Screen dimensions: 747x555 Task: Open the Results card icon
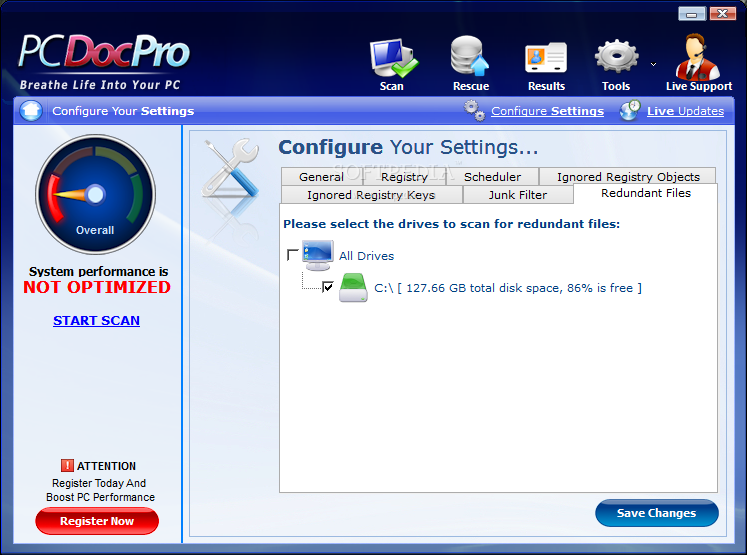click(x=546, y=57)
